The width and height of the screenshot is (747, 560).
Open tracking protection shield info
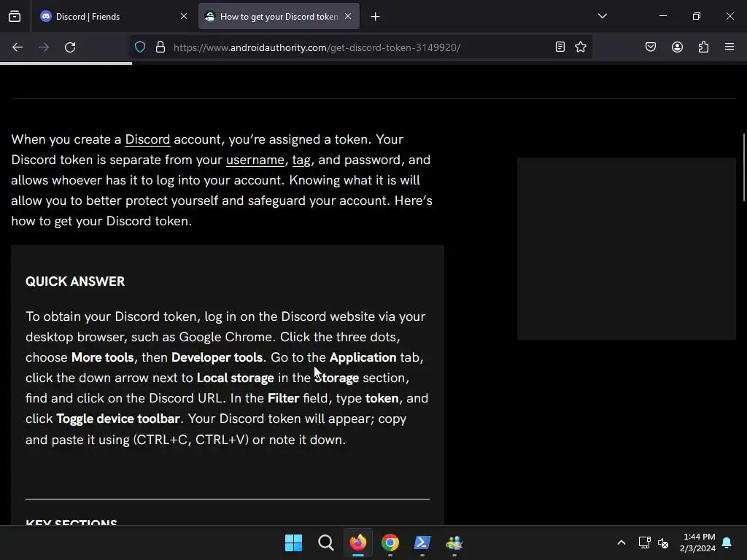coord(140,47)
